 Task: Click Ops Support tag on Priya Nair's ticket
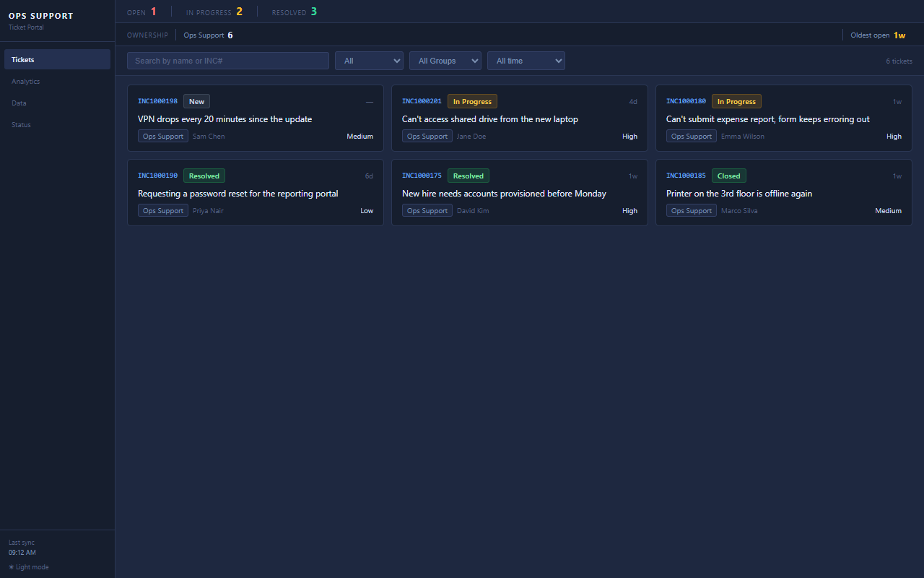[x=163, y=211]
